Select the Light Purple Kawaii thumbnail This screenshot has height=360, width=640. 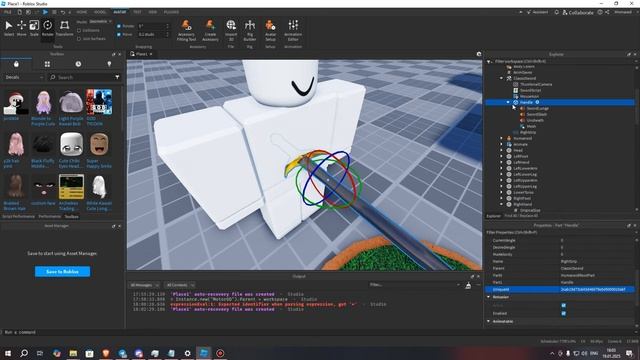pyautogui.click(x=71, y=102)
